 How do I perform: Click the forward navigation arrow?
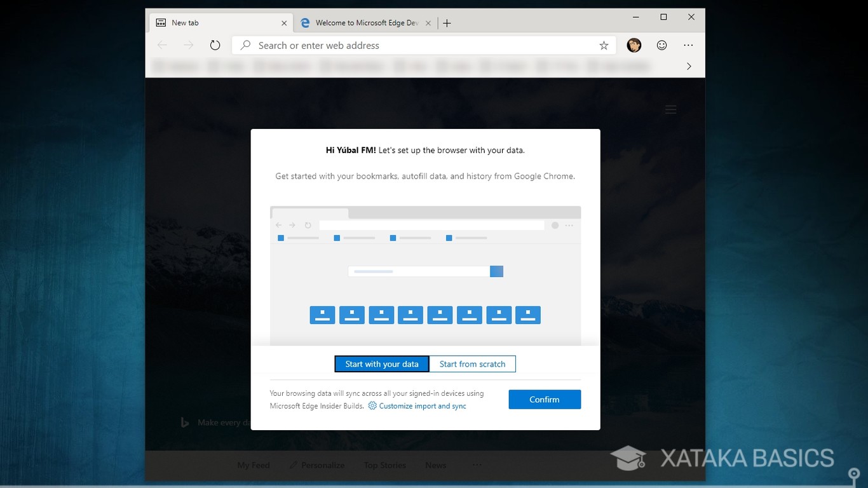(187, 45)
